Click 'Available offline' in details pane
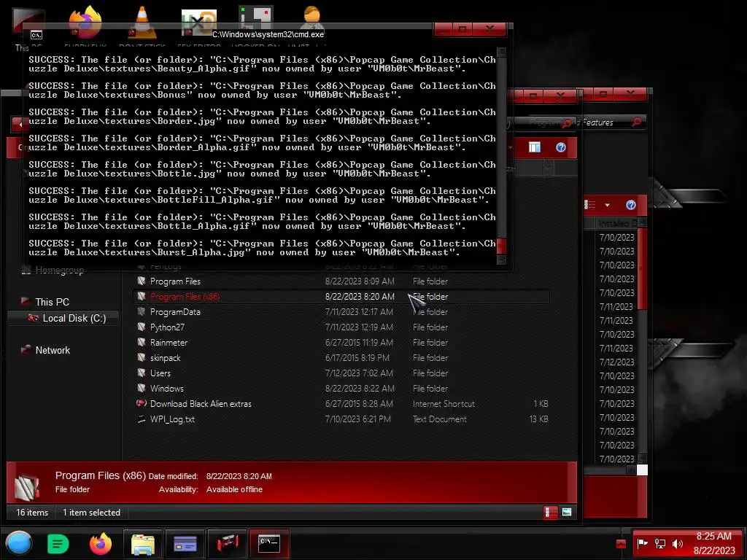This screenshot has height=560, width=747. 234,489
